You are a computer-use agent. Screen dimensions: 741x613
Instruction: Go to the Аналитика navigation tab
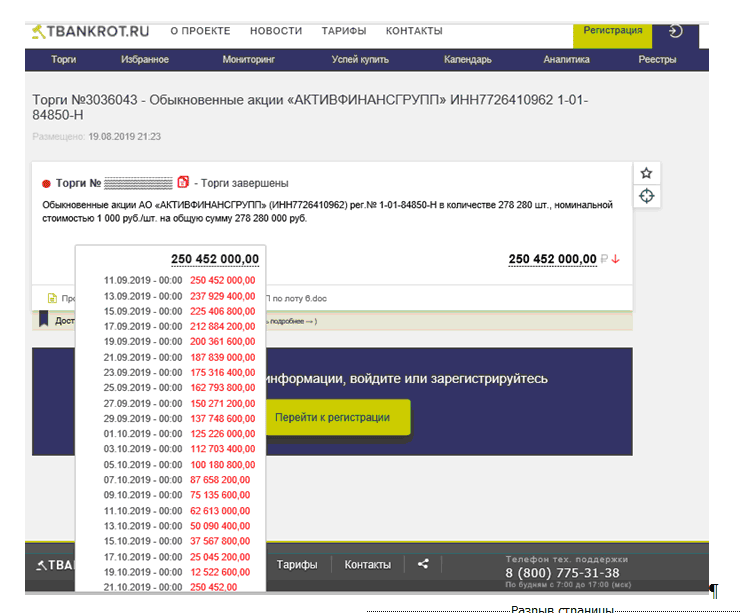[x=566, y=60]
